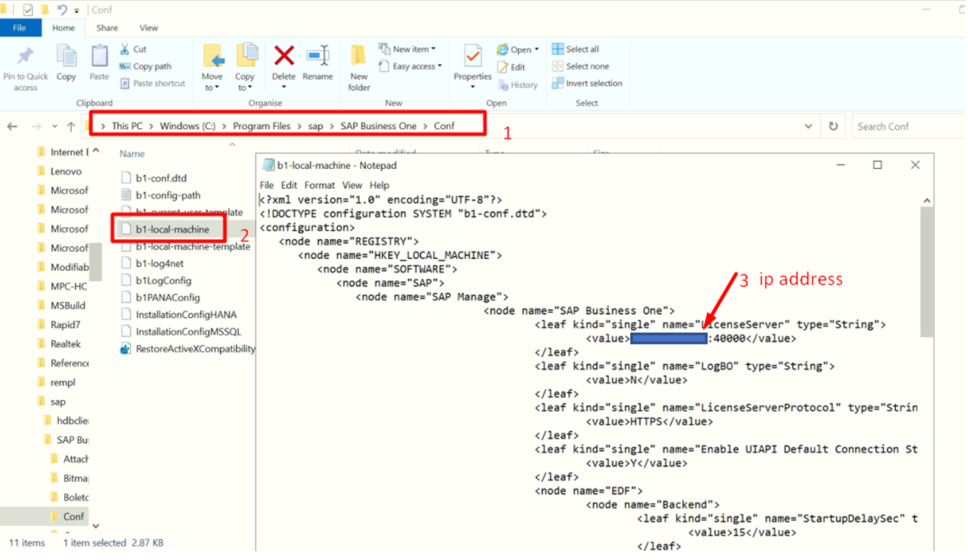Click This PC in the address path
This screenshot has height=560, width=968.
127,126
